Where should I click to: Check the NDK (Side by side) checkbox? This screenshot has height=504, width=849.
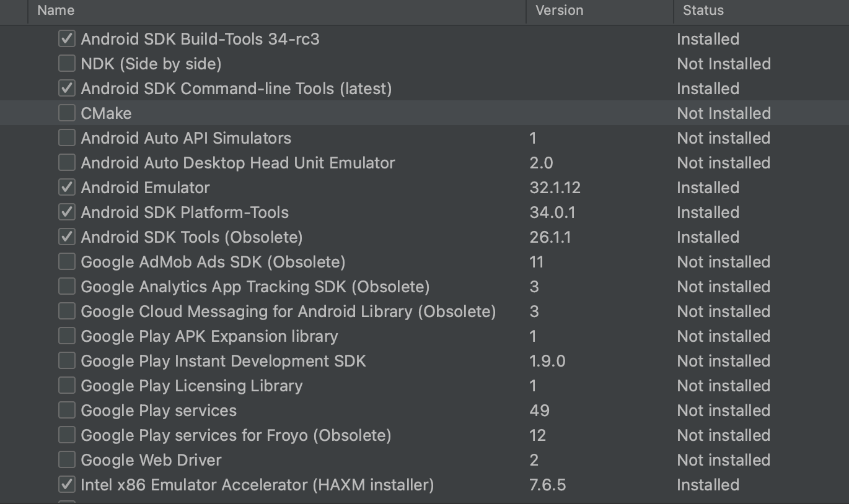pyautogui.click(x=67, y=64)
